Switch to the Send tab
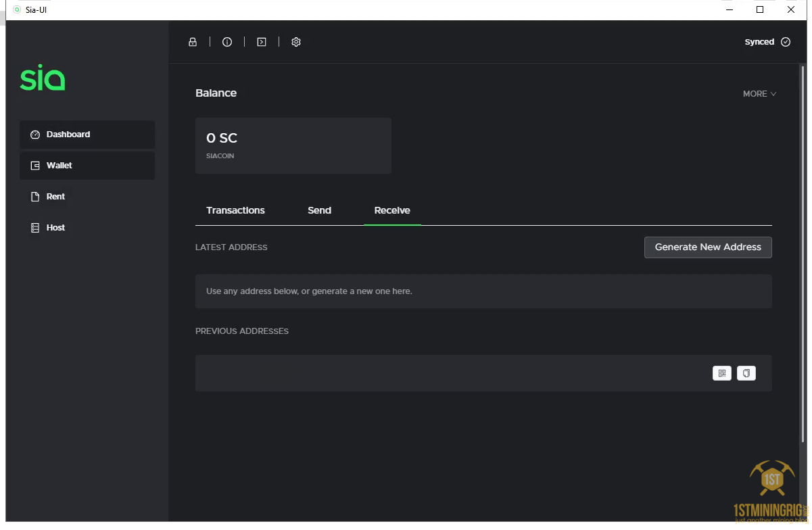Viewport: 812px width, 530px height. tap(319, 210)
